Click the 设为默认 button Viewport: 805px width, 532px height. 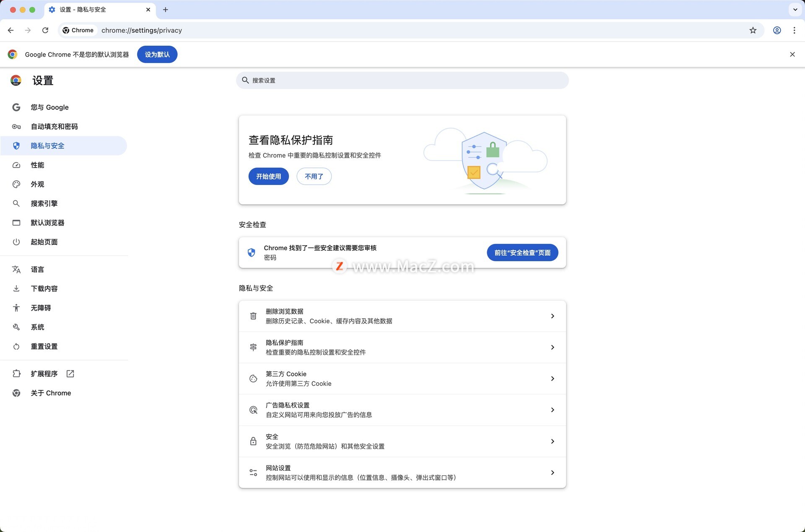pos(157,54)
